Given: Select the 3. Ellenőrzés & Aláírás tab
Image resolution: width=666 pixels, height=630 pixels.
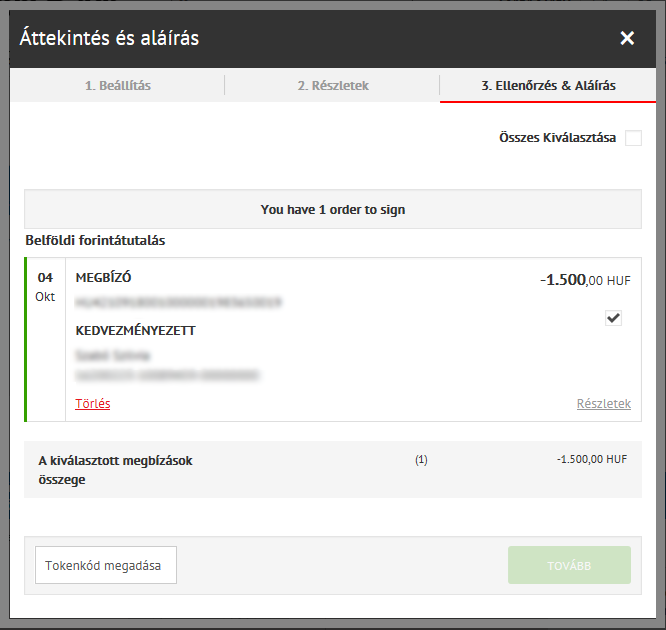Looking at the screenshot, I should coord(548,86).
